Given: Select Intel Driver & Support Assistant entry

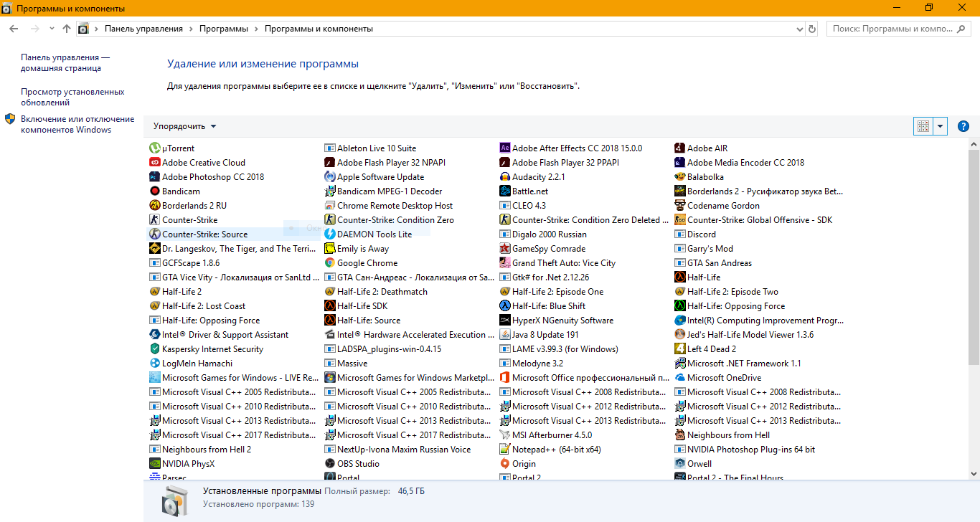Looking at the screenshot, I should (219, 335).
